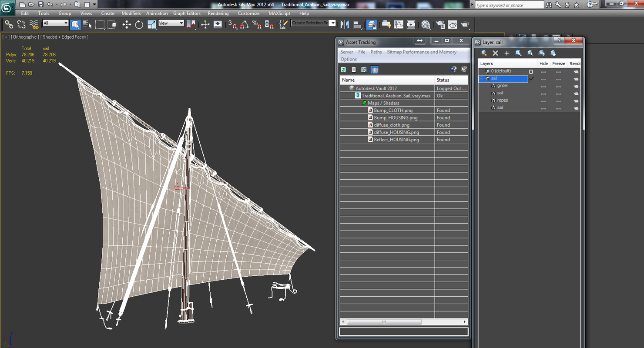Screen dimensions: 644x348
Task: Click the Select and Manipulate icon
Action: [x=205, y=24]
